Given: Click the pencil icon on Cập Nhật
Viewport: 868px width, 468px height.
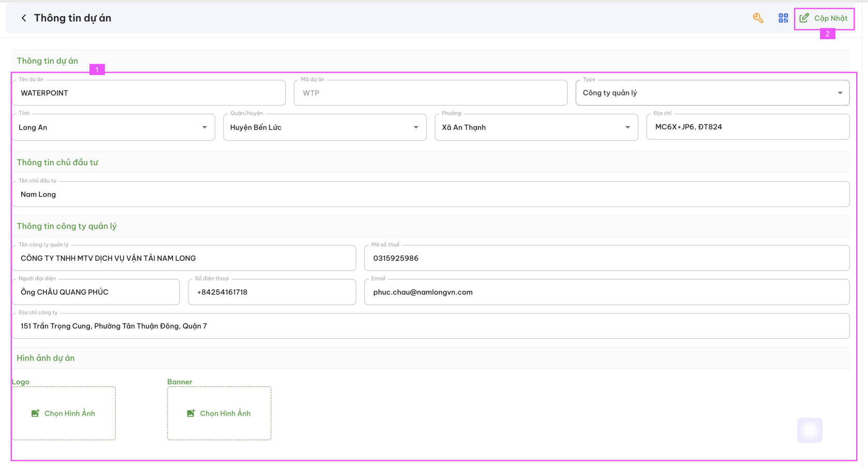Looking at the screenshot, I should pyautogui.click(x=804, y=18).
